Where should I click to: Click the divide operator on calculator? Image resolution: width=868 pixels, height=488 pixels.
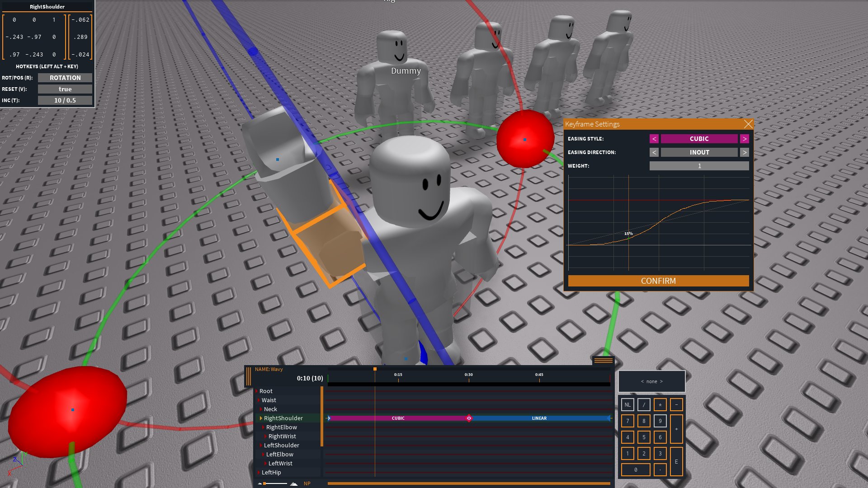tap(643, 404)
